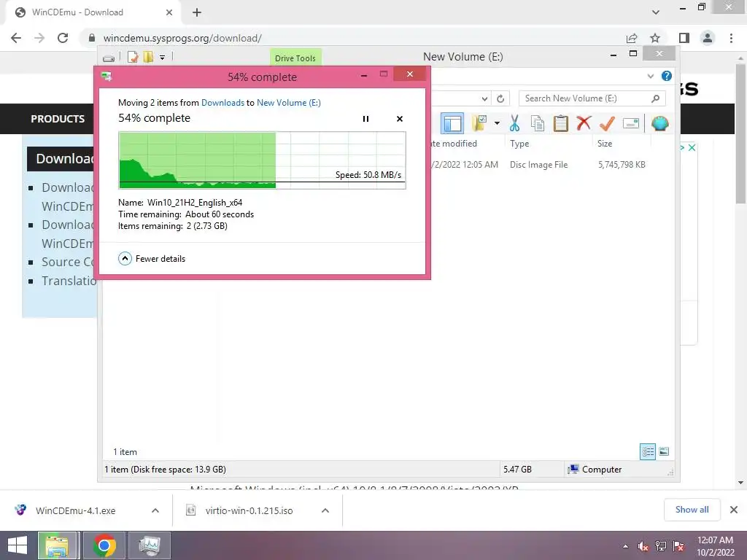Open New Volume (E:) destination link
This screenshot has width=747, height=560.
289,102
